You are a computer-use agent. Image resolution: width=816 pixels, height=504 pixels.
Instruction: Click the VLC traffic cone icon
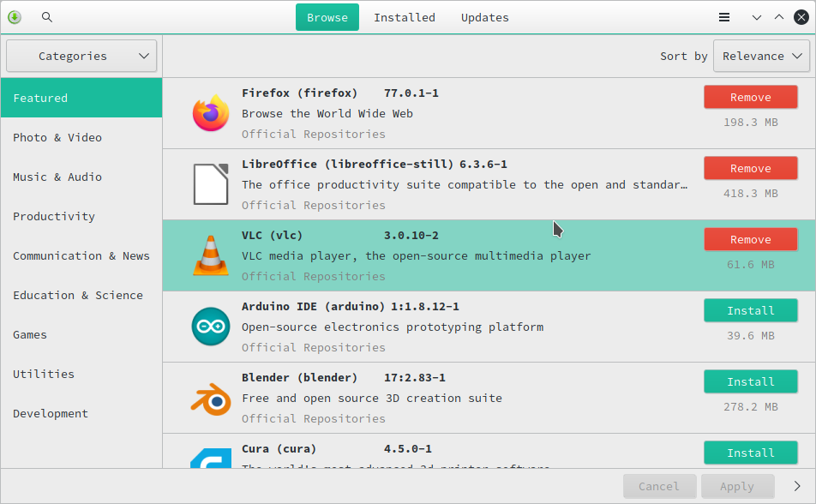click(211, 255)
